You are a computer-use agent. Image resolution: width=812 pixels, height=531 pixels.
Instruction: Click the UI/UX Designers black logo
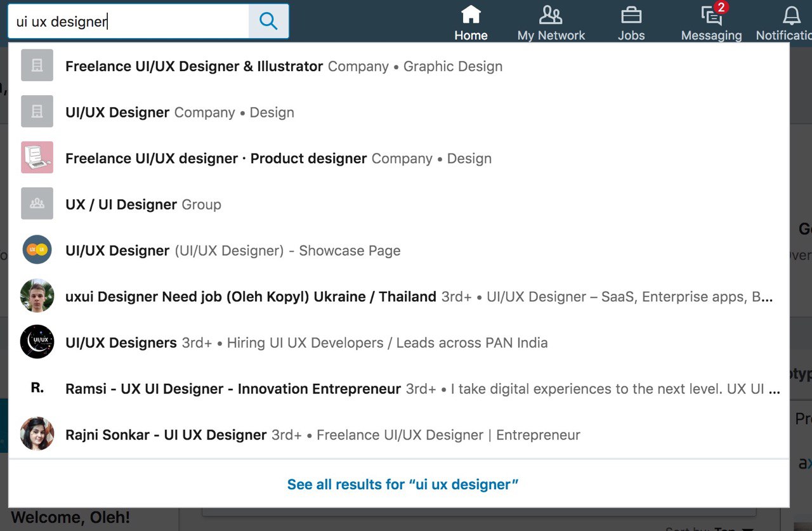point(37,342)
